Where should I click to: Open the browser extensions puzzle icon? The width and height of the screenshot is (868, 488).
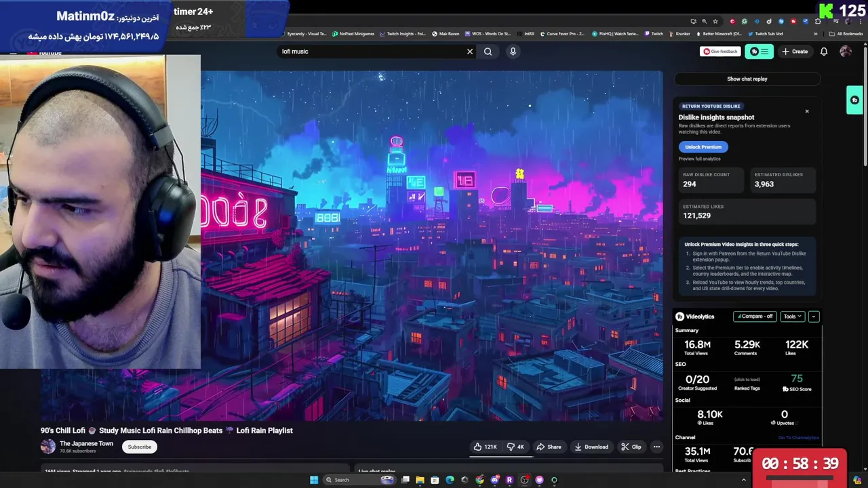[x=818, y=22]
